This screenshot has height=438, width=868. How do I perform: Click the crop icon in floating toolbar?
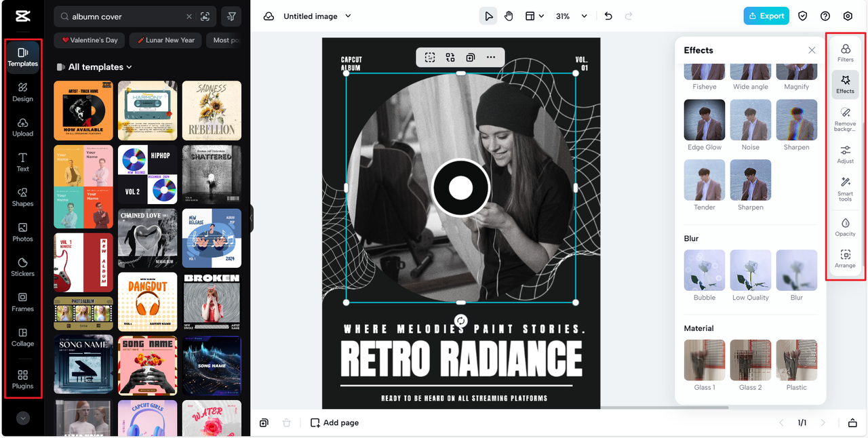pos(430,58)
